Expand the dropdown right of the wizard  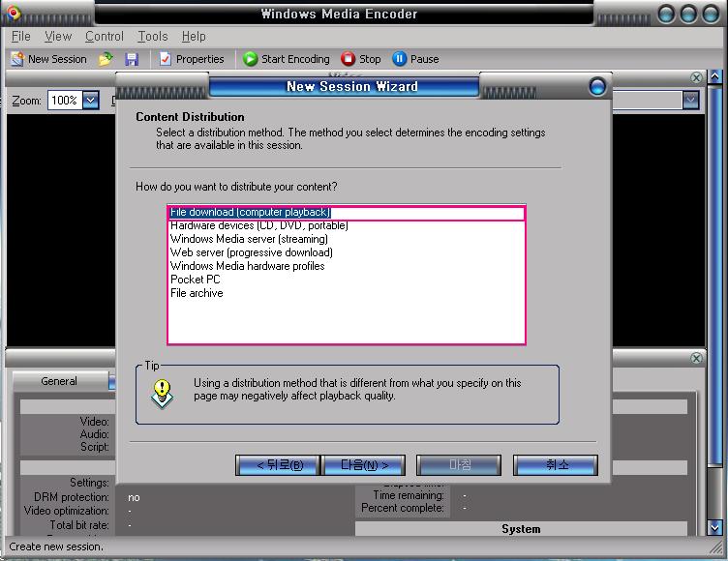(x=690, y=100)
